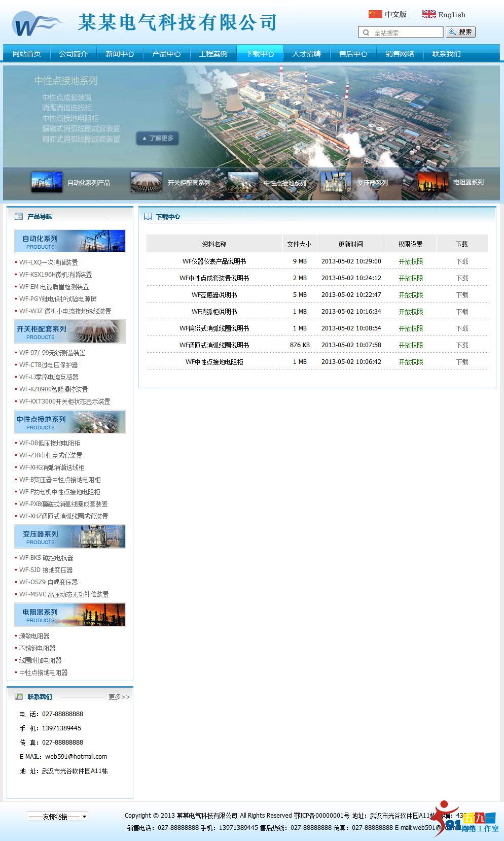Click WF仪器仪表产品说明书 file name
The width and height of the screenshot is (504, 841).
tap(214, 261)
